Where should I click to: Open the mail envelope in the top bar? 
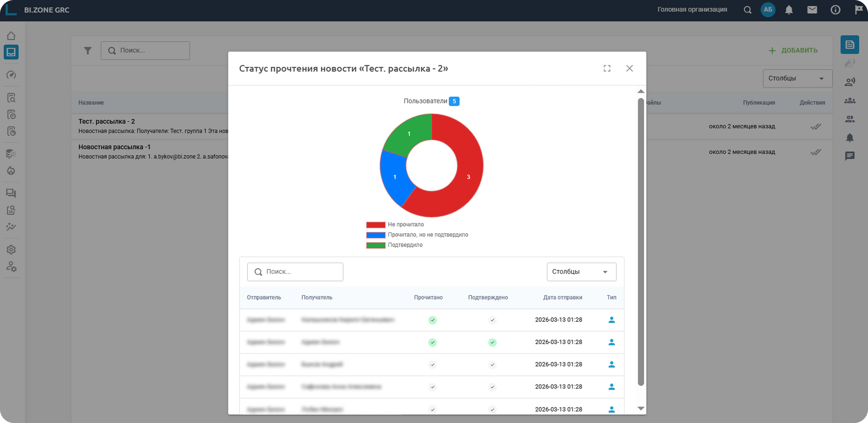(x=812, y=10)
